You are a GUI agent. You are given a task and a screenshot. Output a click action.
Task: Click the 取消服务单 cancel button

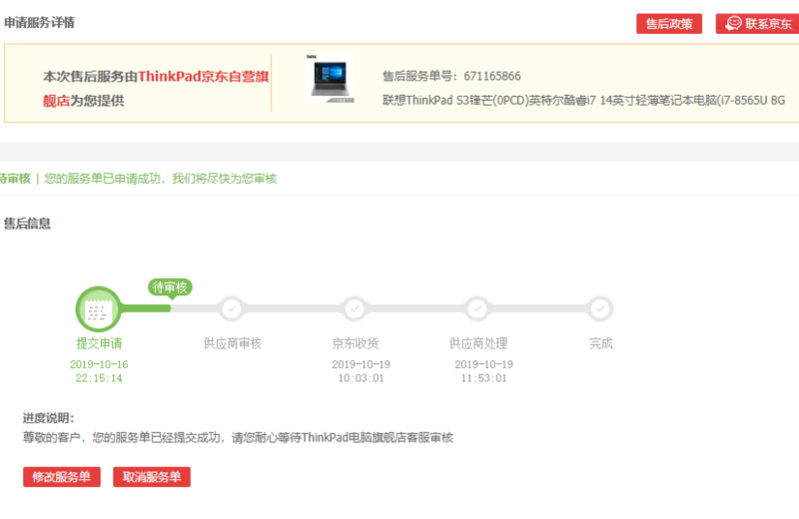point(152,477)
